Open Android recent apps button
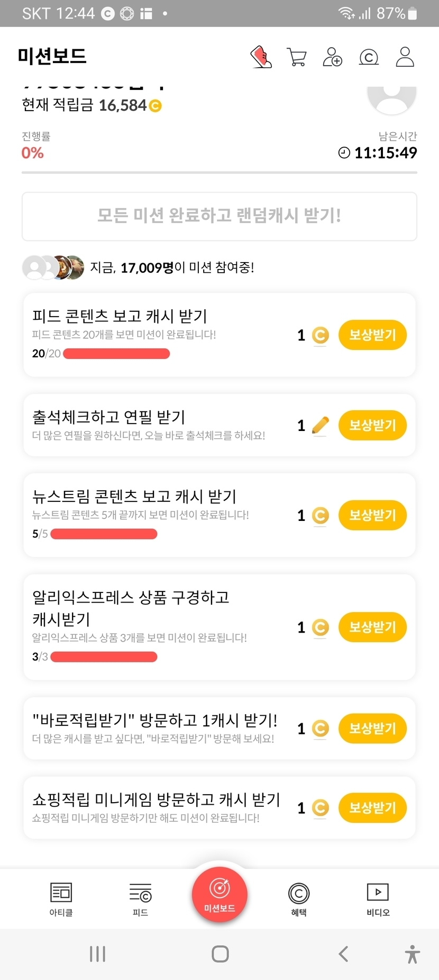The height and width of the screenshot is (980, 439). click(x=97, y=954)
